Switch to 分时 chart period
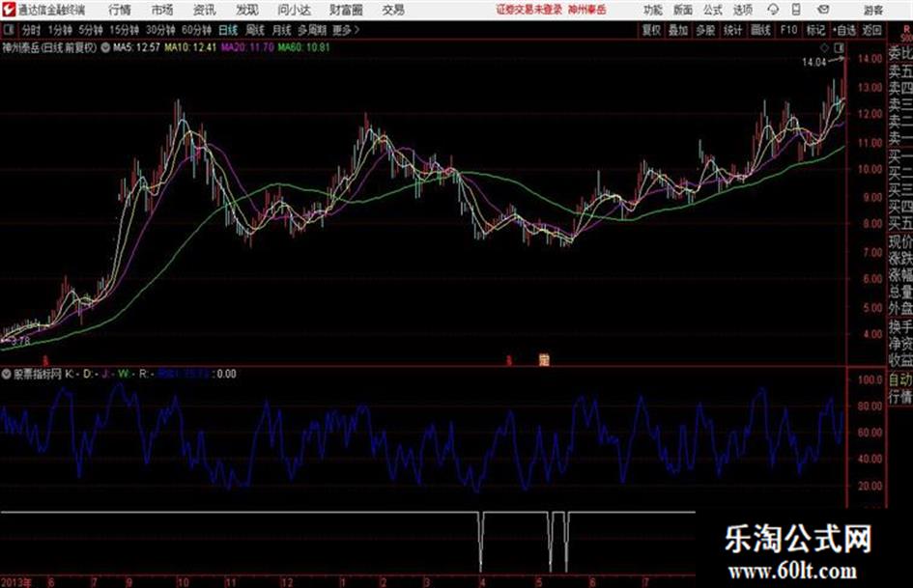The height and width of the screenshot is (588, 913). tap(32, 30)
